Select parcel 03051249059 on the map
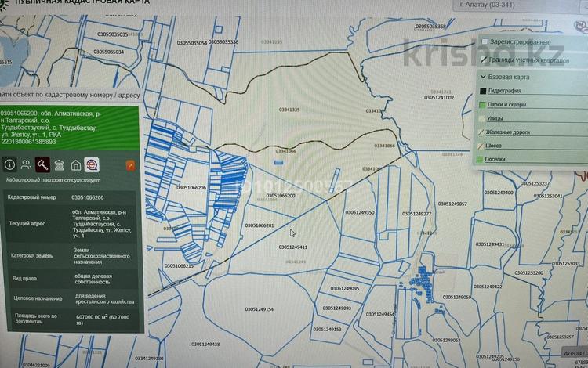Image resolution: width=588 pixels, height=368 pixels. pos(457,297)
